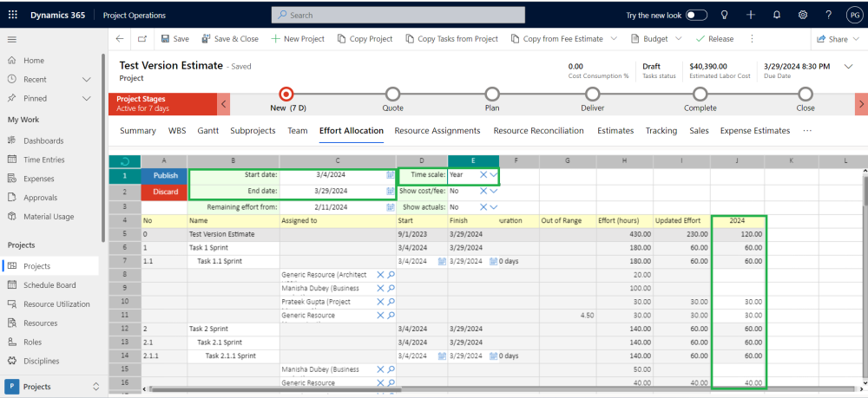
Task: Click the back arrow in command bar
Action: (x=120, y=39)
